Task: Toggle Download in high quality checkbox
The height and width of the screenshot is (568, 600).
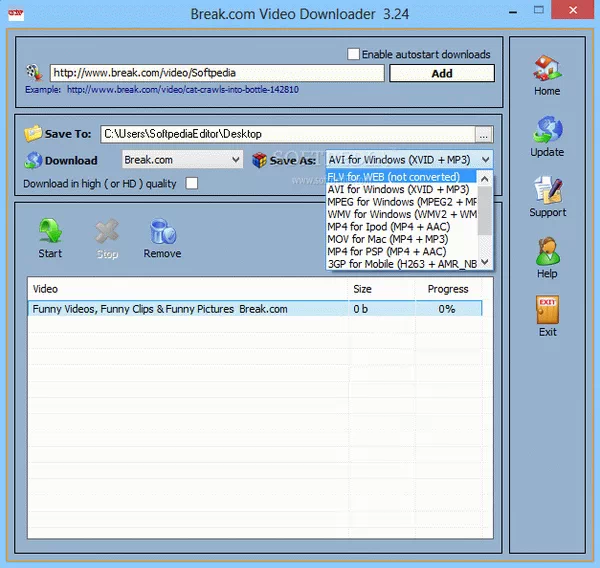Action: [192, 183]
